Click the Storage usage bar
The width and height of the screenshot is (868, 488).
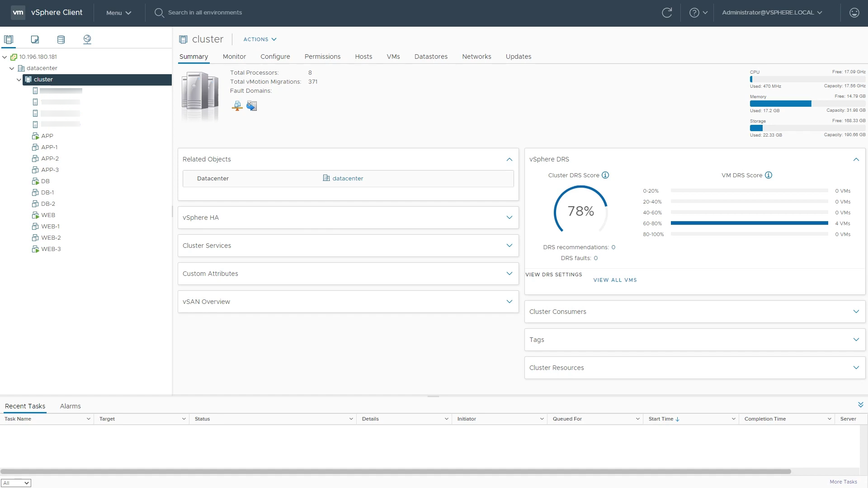tap(808, 128)
